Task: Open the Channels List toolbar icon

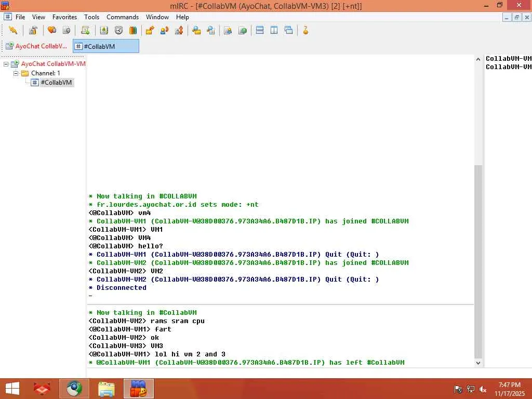Action: coord(66,30)
